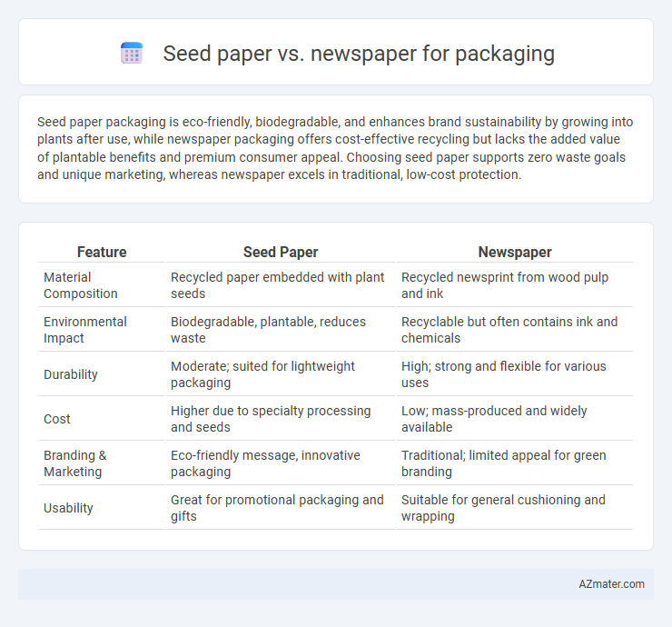This screenshot has height=627, width=672.
Task: Select the 'Newspaper' column header
Action: (x=515, y=252)
